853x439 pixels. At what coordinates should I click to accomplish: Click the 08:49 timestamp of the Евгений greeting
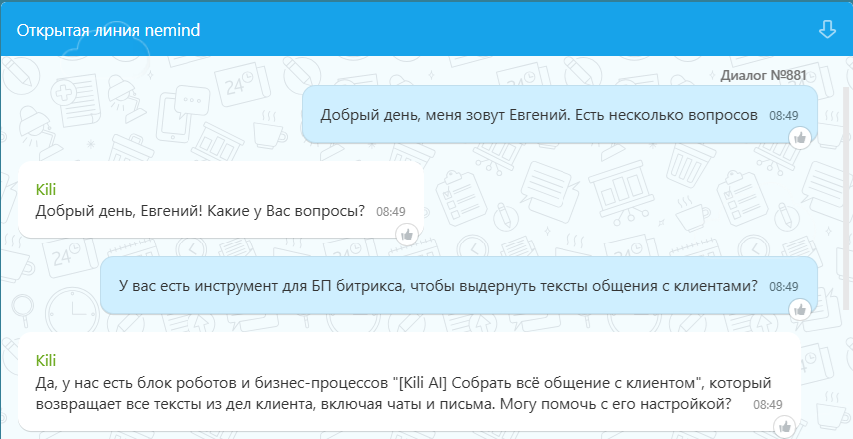[783, 116]
